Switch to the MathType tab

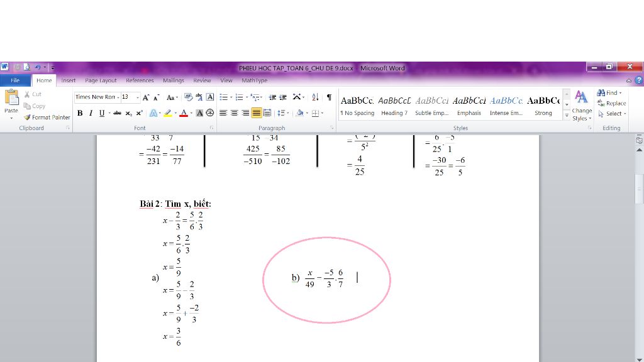click(254, 80)
